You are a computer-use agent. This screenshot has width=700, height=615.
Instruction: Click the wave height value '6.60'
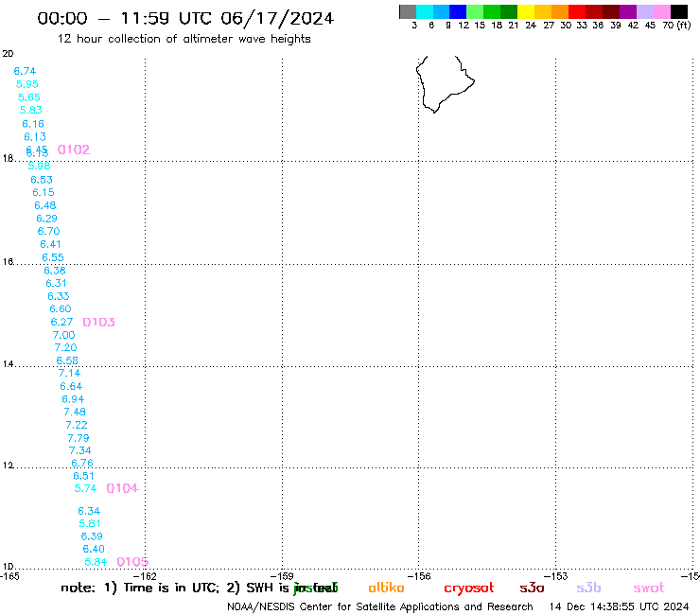point(61,308)
